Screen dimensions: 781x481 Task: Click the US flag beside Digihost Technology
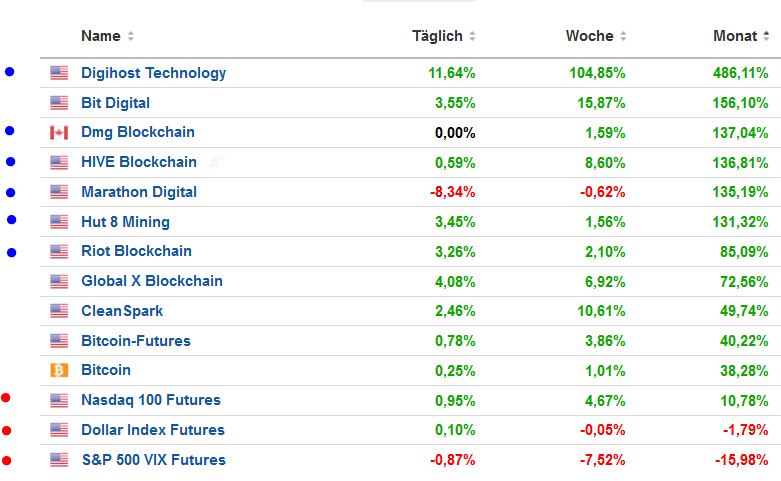(59, 73)
